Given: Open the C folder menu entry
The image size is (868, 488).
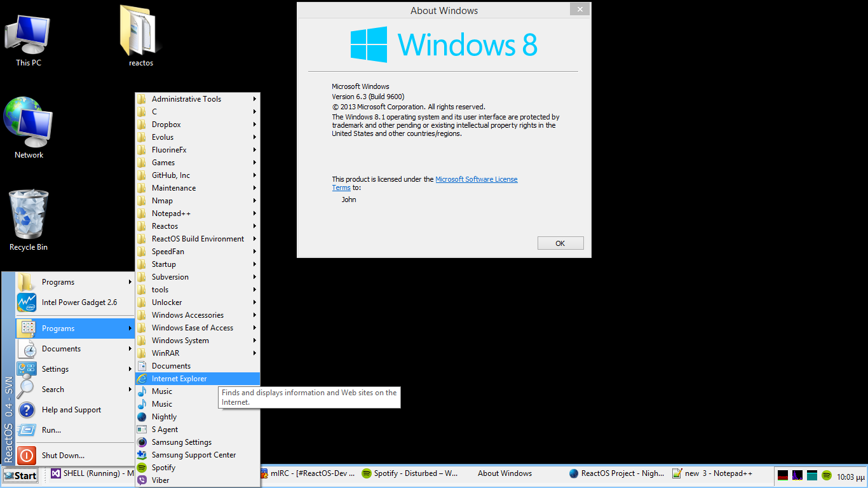Looking at the screenshot, I should point(198,112).
